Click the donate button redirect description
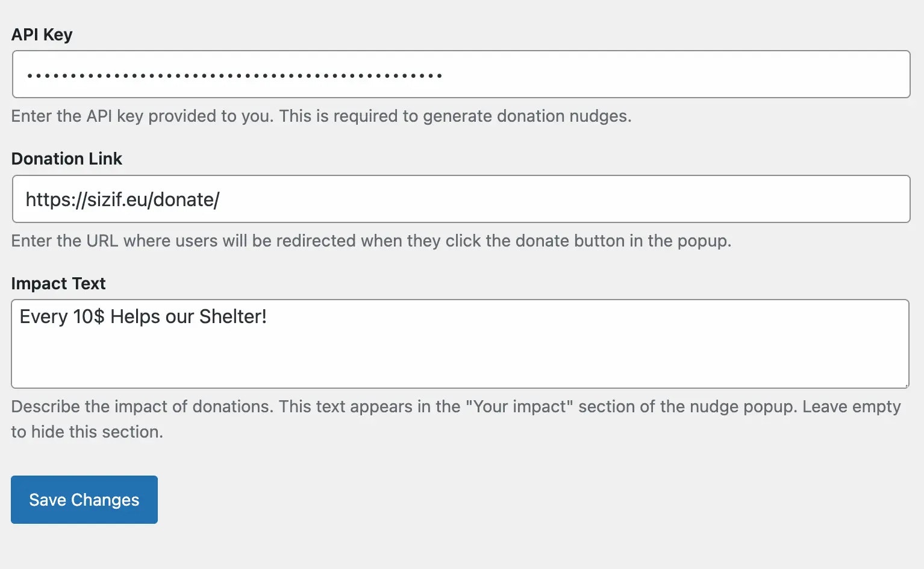The width and height of the screenshot is (924, 569). pyautogui.click(x=371, y=240)
